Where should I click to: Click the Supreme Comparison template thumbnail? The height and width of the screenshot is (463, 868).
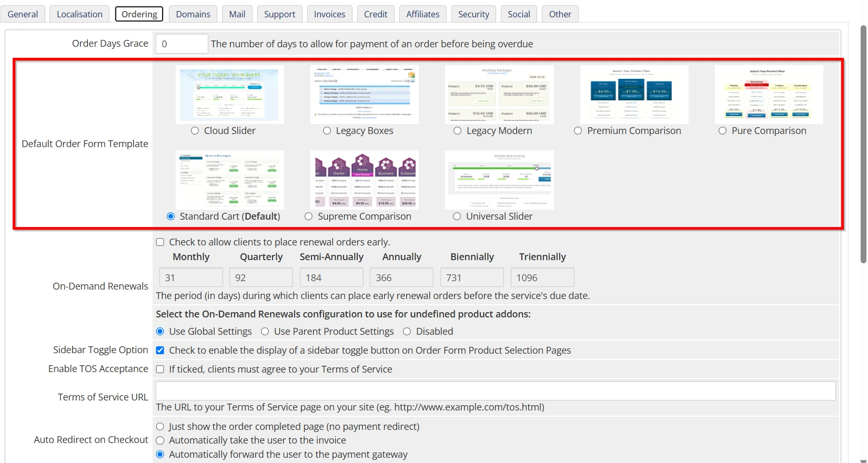point(365,180)
